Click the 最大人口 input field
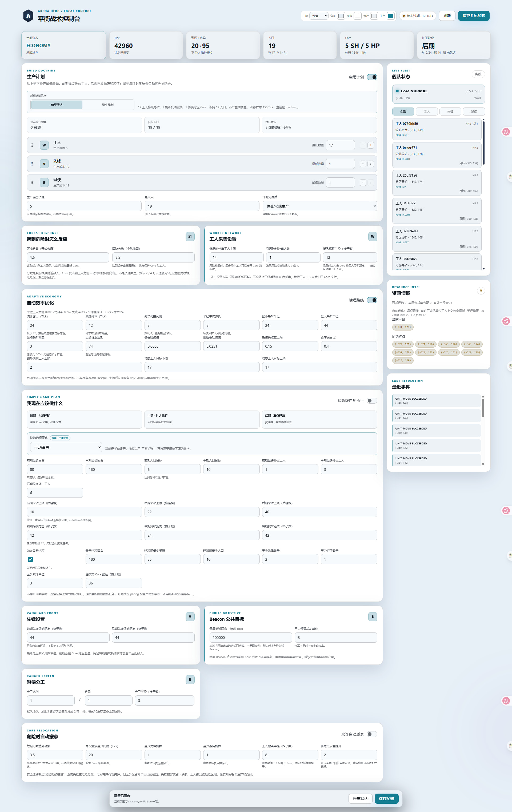 (202, 206)
